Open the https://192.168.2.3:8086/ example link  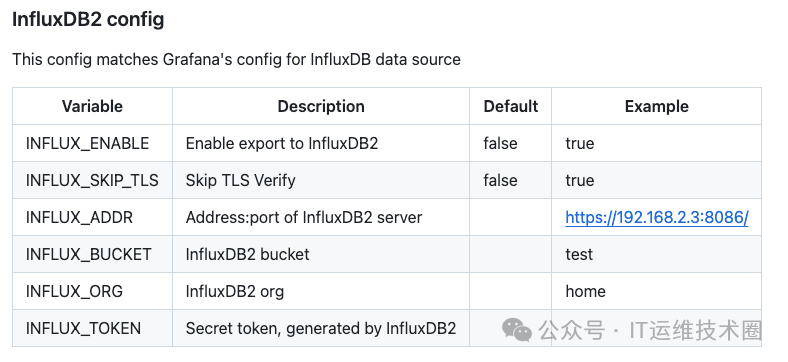click(656, 218)
